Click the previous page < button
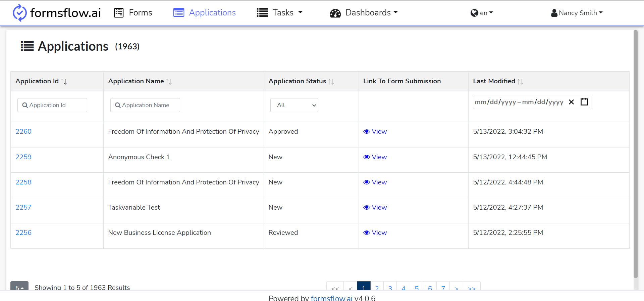This screenshot has height=301, width=644. point(351,286)
